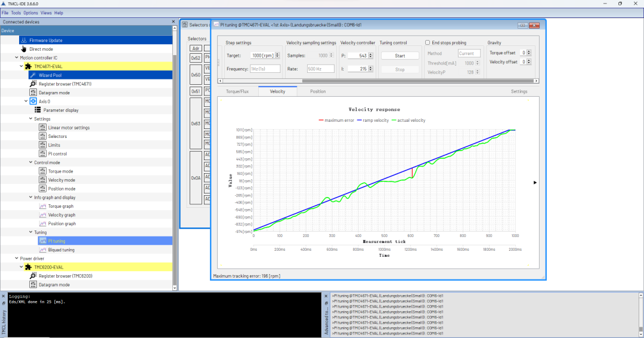Collapse the Tuning group in tree

click(30, 232)
